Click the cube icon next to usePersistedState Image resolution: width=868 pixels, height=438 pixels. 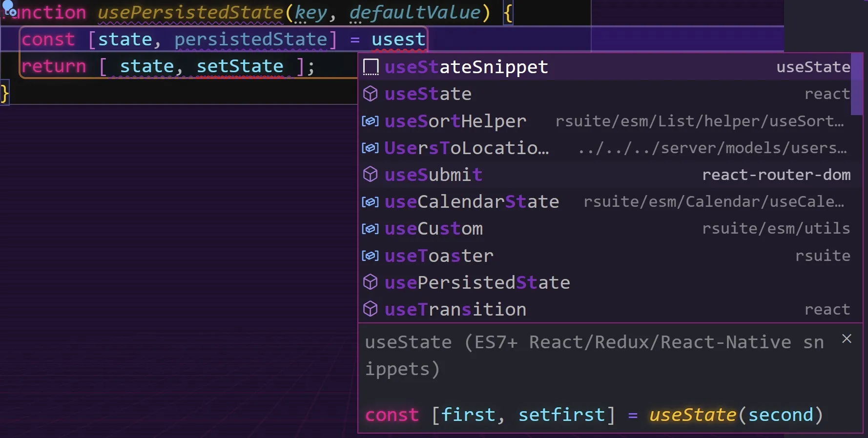pos(371,282)
